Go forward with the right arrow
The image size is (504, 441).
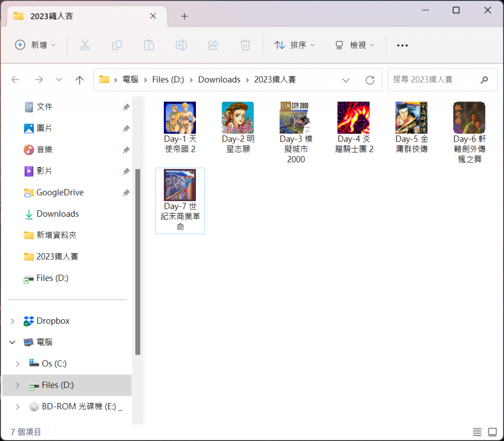tap(39, 79)
